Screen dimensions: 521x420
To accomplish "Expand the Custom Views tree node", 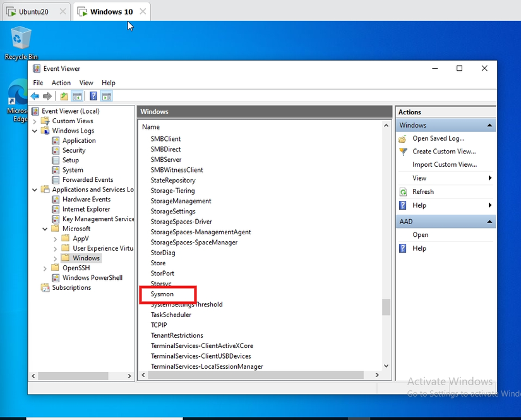I will 35,121.
